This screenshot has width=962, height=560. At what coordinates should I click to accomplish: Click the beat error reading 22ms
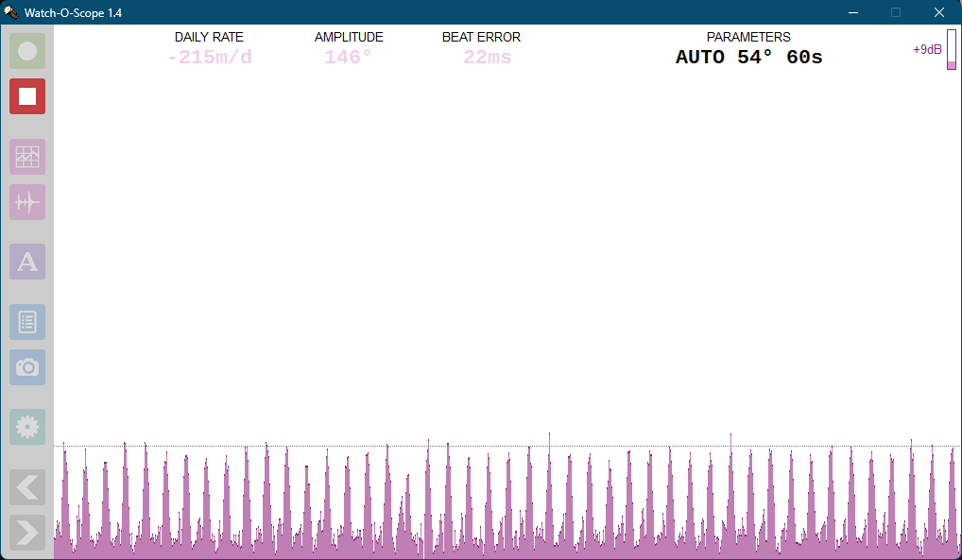click(x=487, y=57)
